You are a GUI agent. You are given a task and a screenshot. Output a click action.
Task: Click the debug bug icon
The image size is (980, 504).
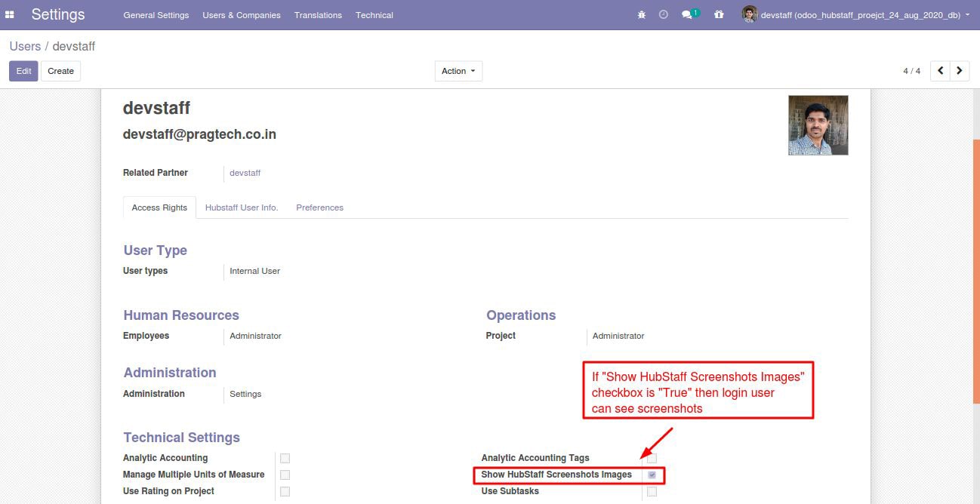pos(642,14)
